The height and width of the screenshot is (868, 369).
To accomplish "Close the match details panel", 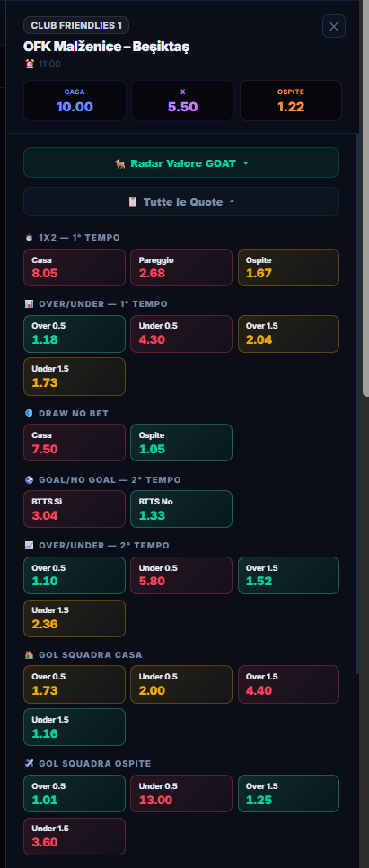I will pos(334,26).
